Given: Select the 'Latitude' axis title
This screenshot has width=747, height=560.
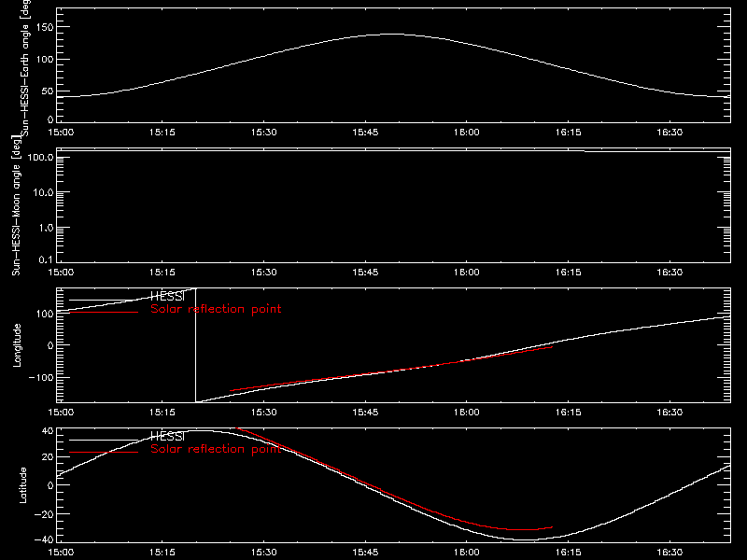Looking at the screenshot, I should click(22, 485).
